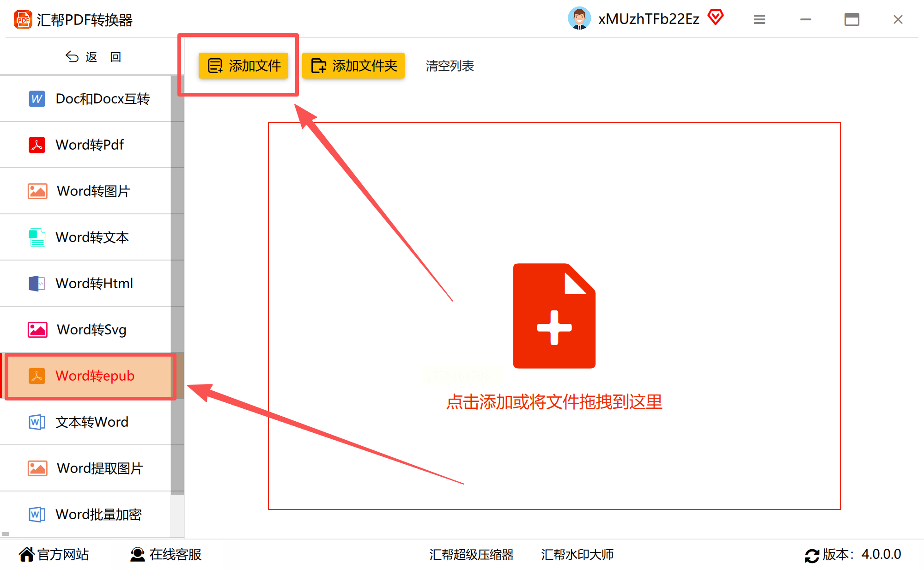Click the red VIP diamond icon
Viewport: 924px width, 570px height.
[x=716, y=18]
